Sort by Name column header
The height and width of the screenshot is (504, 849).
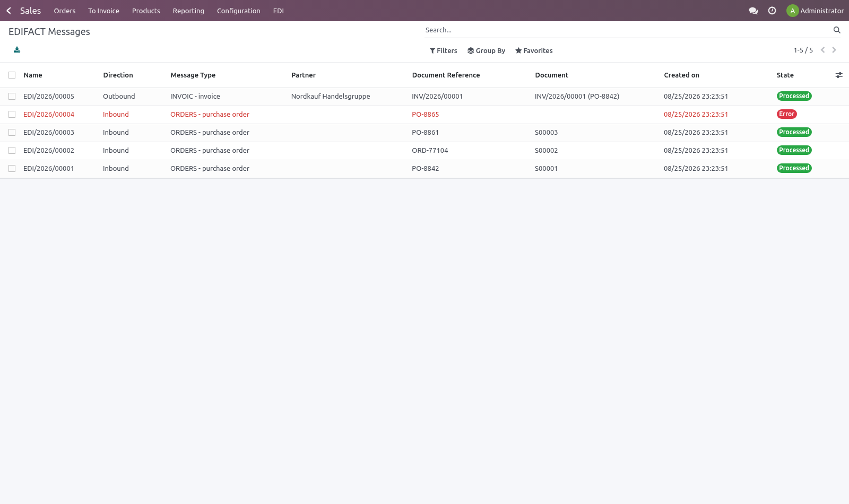[33, 75]
